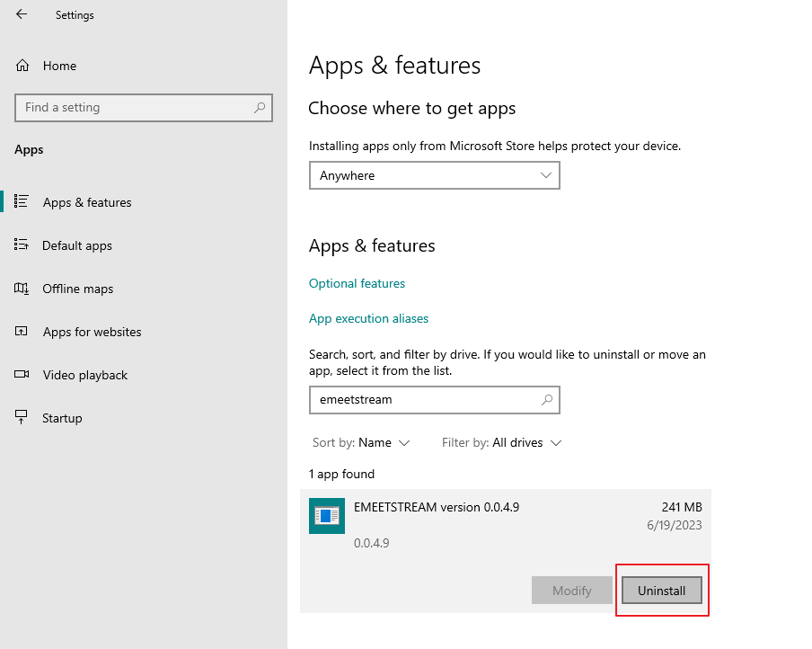The image size is (812, 649).
Task: Open the Default apps page
Action: point(77,245)
